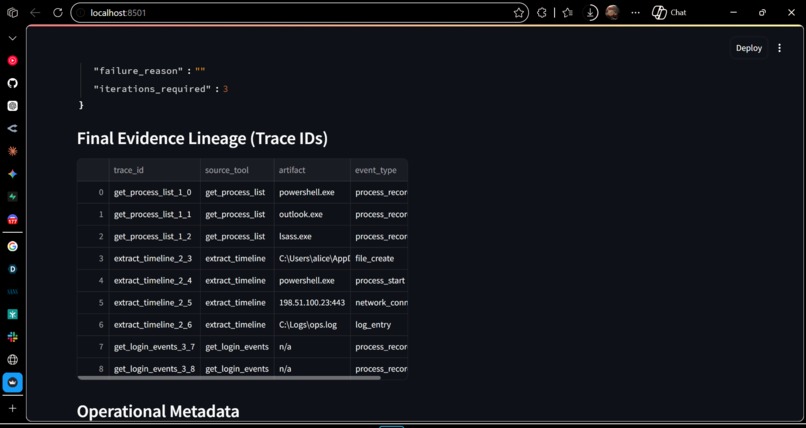Click the table's horizontal scrollbar
The width and height of the screenshot is (806, 428).
(229, 378)
